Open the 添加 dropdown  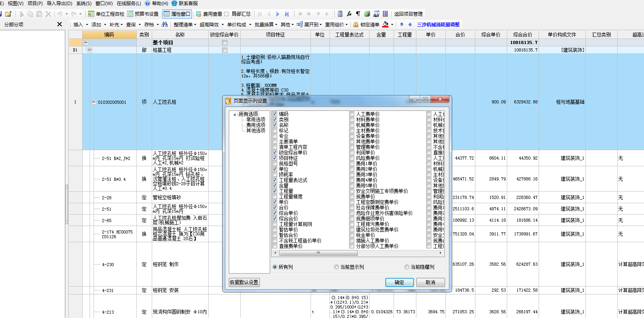[x=99, y=24]
